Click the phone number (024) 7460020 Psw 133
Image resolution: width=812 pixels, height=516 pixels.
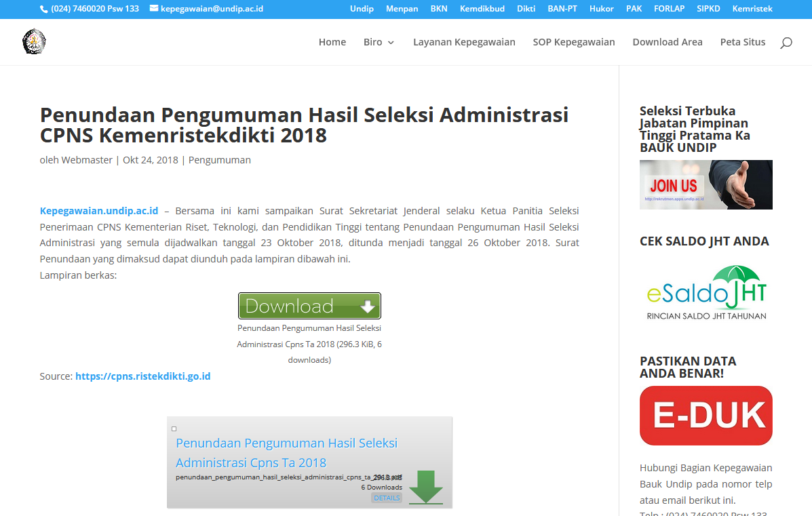click(x=95, y=9)
